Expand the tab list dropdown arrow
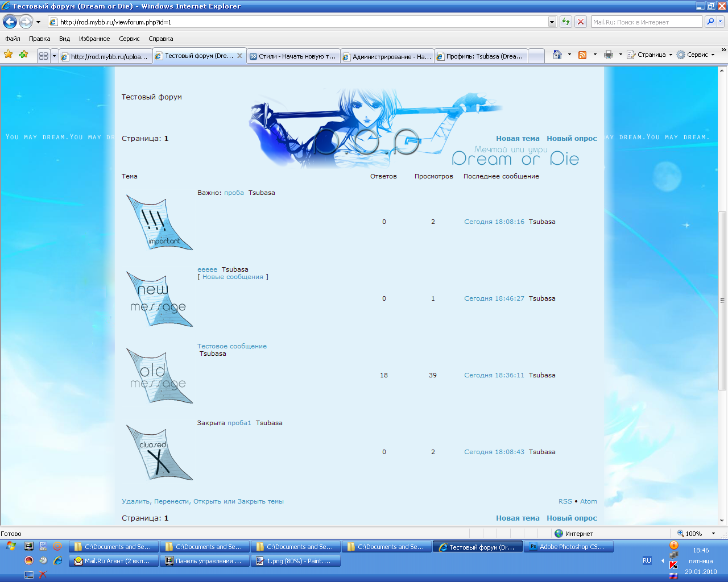 tap(55, 56)
